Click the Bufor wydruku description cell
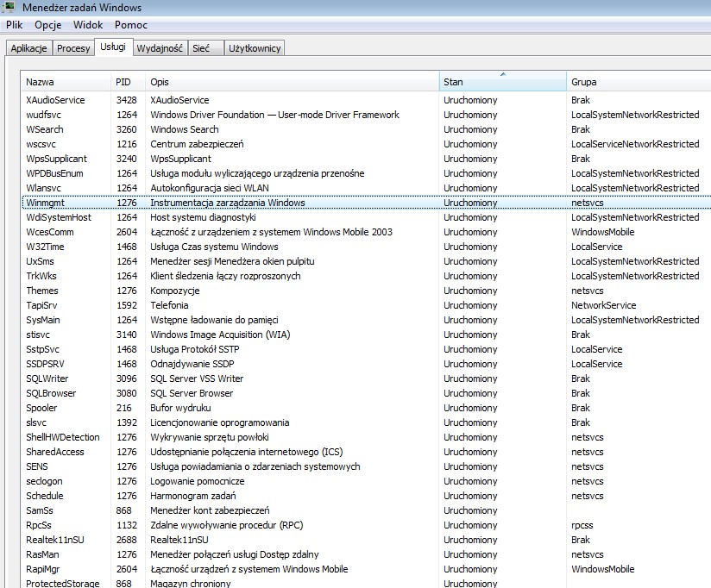Screen dimensions: 711x588 click(180, 408)
